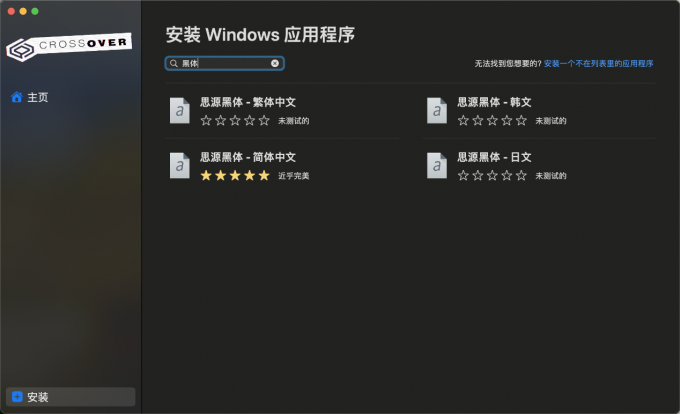680x414 pixels.
Task: Clear the search text with the x button
Action: click(x=275, y=63)
